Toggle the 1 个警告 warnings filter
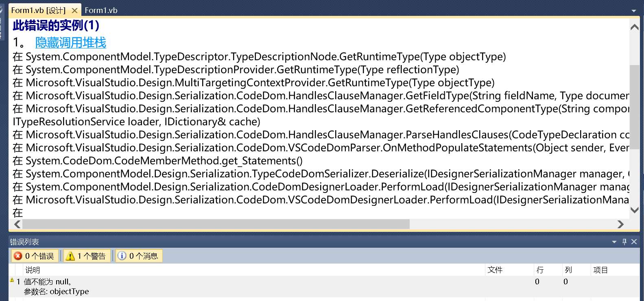 pos(87,256)
